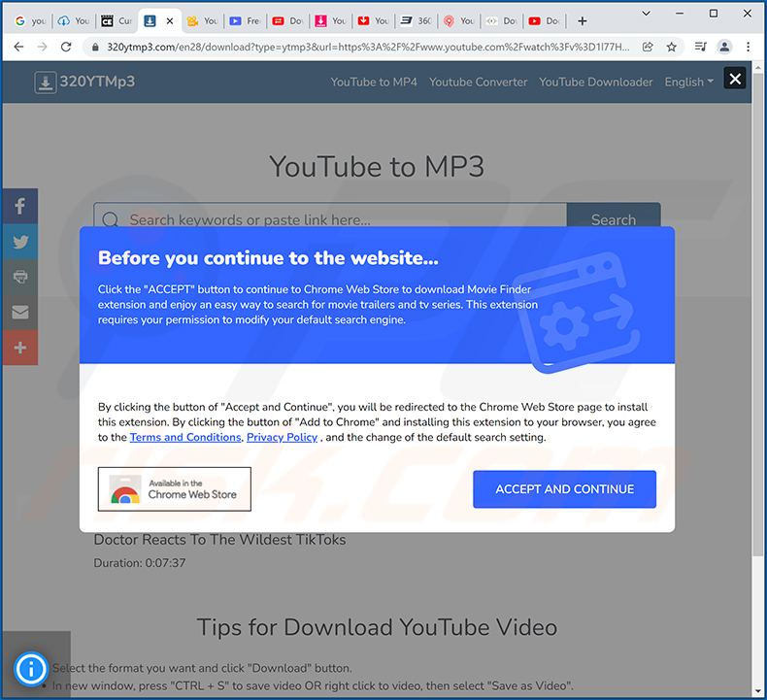The height and width of the screenshot is (700, 767).
Task: Click the 'YouTube to MP3' heading
Action: tap(377, 167)
